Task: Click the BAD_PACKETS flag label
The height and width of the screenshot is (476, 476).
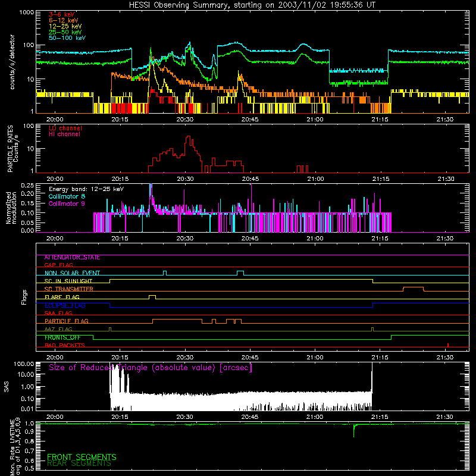Action: (x=65, y=345)
